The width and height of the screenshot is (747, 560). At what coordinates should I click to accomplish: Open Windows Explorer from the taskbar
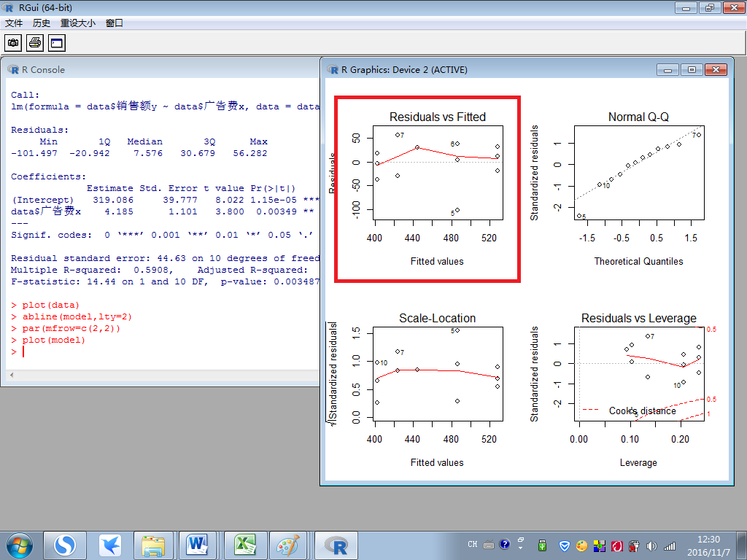coord(154,545)
